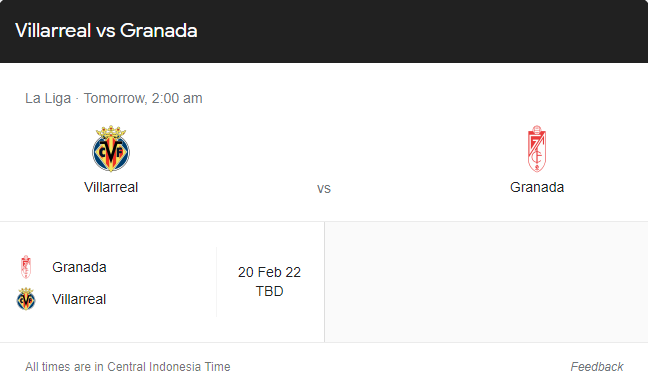Click the Villarreal vs Granada header title

pos(106,31)
